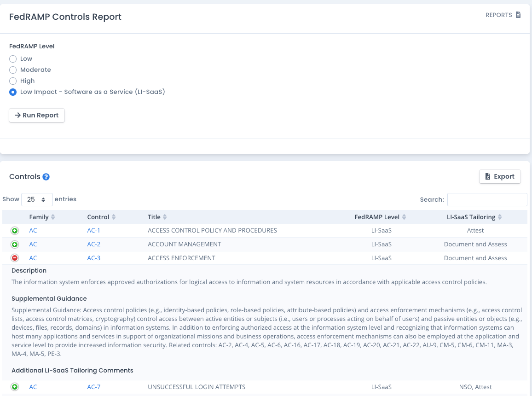Click 'Document and Assess' cell in AC-2 row

click(x=475, y=245)
